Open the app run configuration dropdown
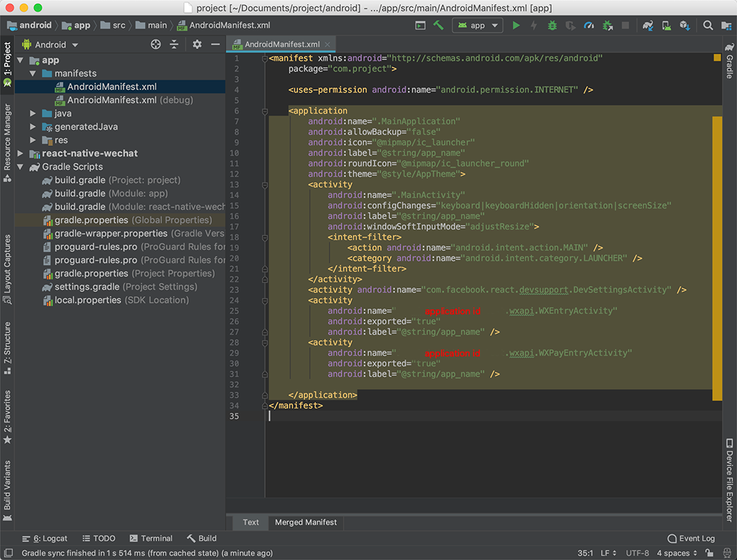 pos(477,25)
